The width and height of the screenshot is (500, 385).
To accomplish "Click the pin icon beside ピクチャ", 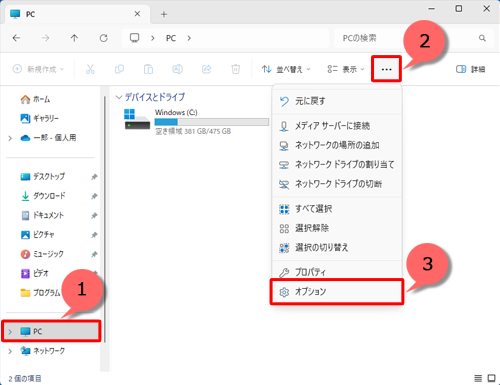I will coord(94,235).
